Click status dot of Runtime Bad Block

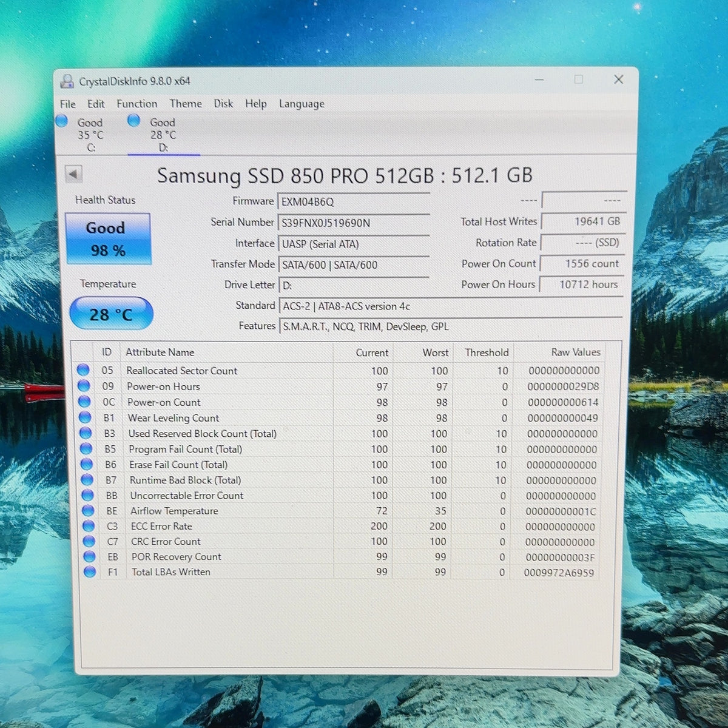87,480
